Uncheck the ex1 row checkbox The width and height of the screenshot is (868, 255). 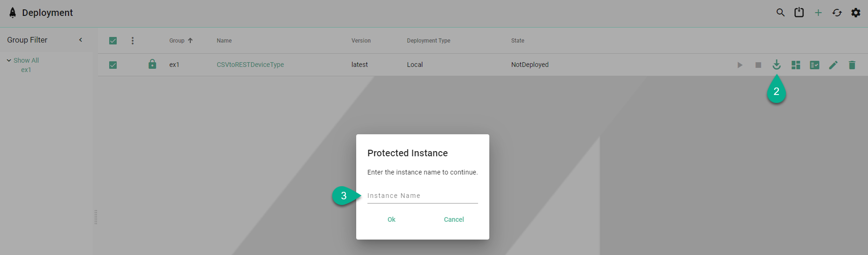pyautogui.click(x=113, y=65)
